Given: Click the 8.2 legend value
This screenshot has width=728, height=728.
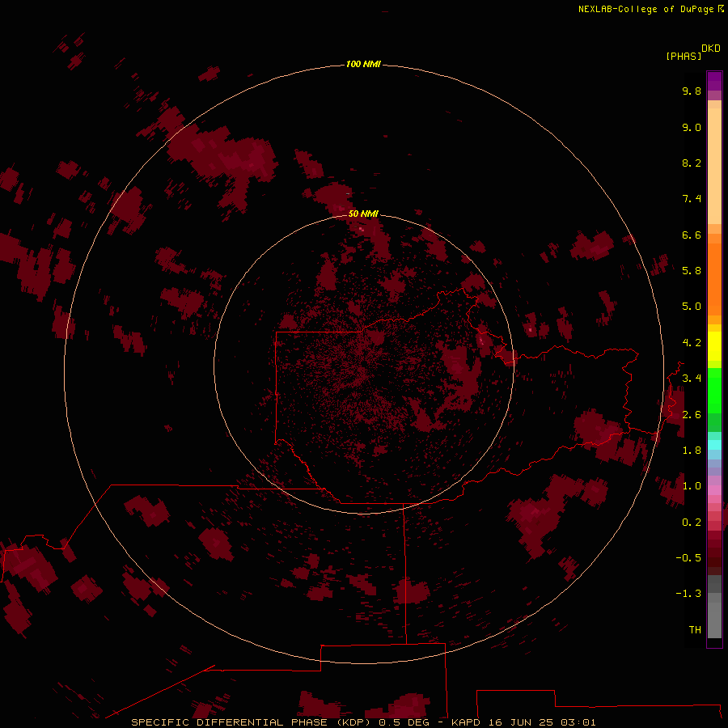Looking at the screenshot, I should (x=692, y=163).
